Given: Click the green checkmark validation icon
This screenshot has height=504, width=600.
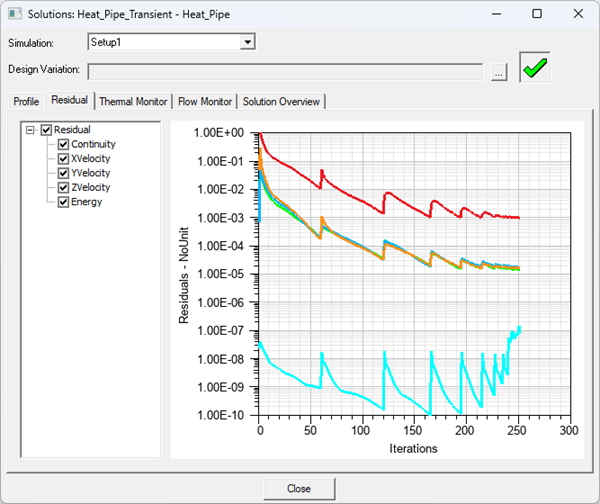Looking at the screenshot, I should click(535, 67).
